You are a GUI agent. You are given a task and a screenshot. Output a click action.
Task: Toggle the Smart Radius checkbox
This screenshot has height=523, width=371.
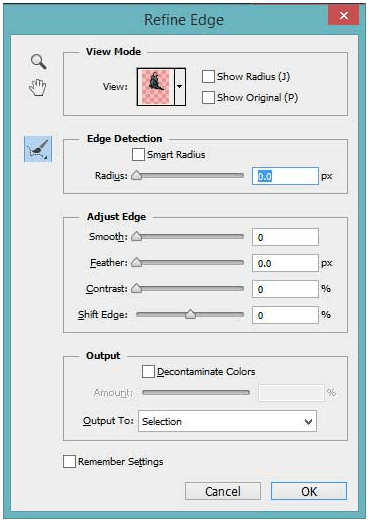click(x=138, y=154)
